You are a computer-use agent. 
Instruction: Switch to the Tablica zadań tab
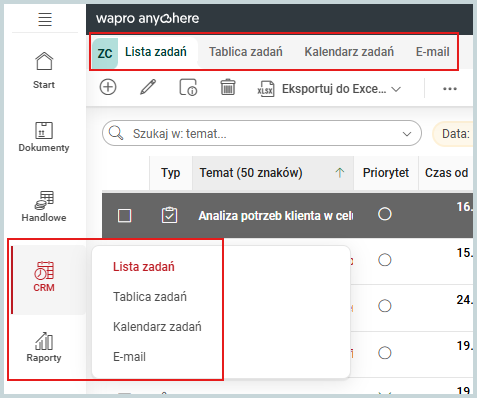tap(246, 52)
